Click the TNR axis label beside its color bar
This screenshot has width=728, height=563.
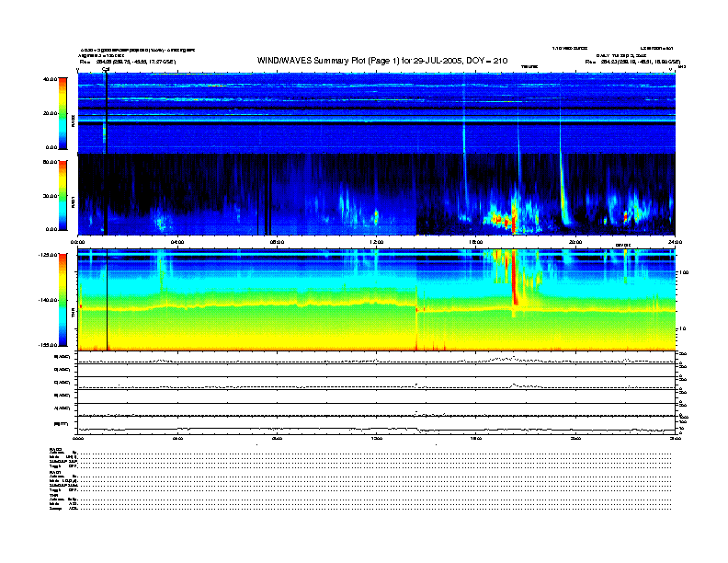[x=74, y=314]
